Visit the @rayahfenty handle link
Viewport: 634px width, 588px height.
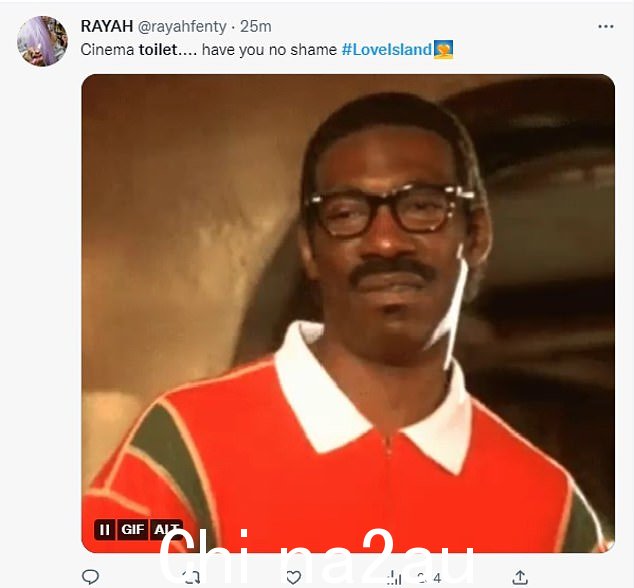coord(182,27)
